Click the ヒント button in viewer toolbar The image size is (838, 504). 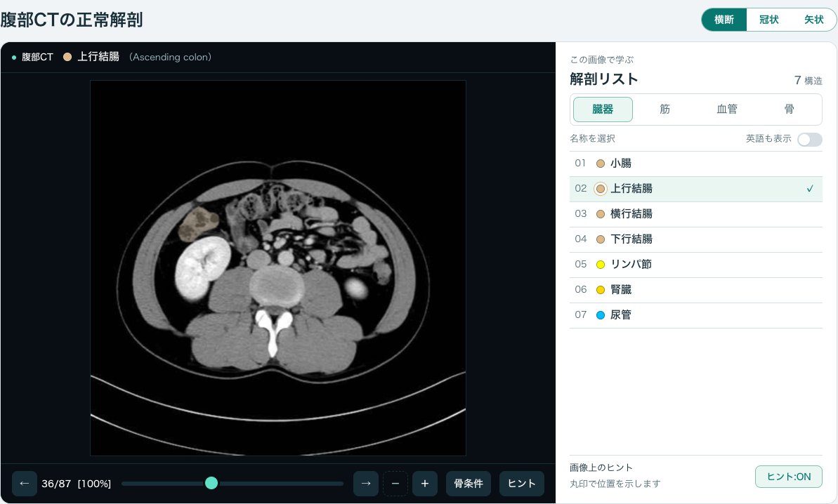pos(522,484)
